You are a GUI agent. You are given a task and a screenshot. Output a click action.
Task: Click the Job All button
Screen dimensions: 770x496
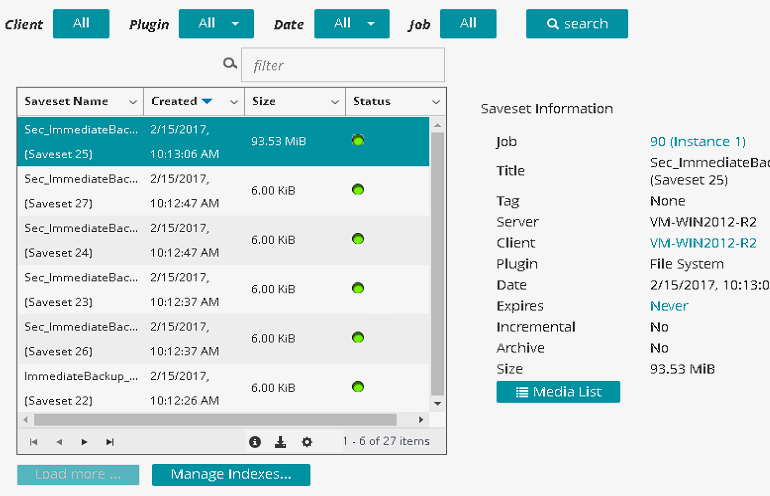point(468,24)
